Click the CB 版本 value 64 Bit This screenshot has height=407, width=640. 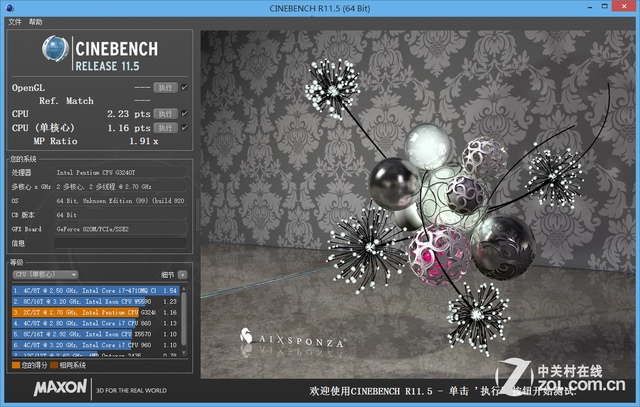coord(120,215)
